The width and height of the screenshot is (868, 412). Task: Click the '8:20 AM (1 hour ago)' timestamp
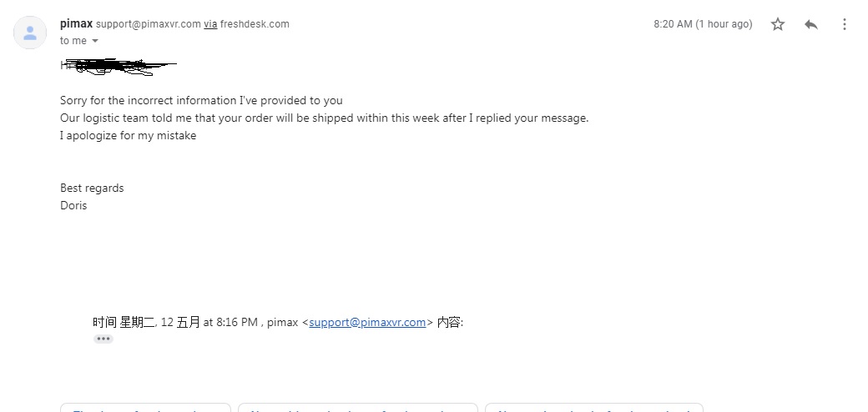pos(703,24)
